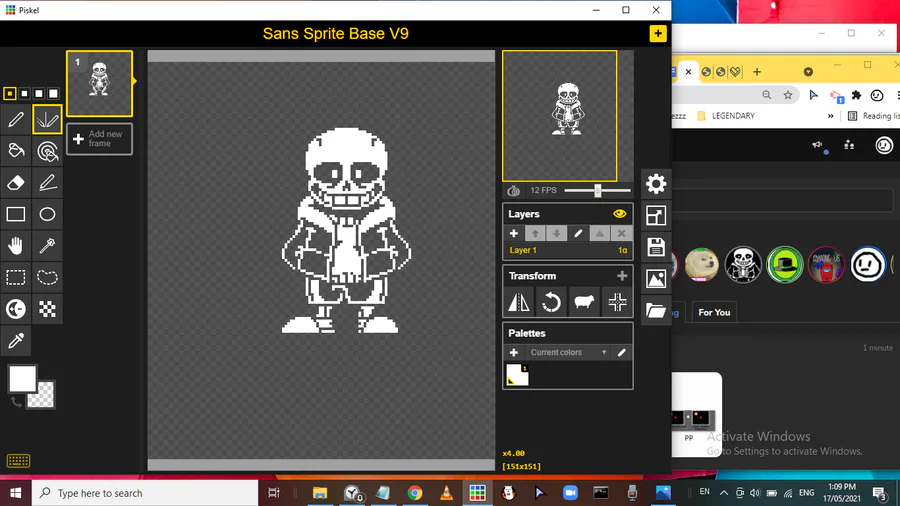Screen dimensions: 900x506
Task: Merge with the layer below
Action: click(x=599, y=233)
